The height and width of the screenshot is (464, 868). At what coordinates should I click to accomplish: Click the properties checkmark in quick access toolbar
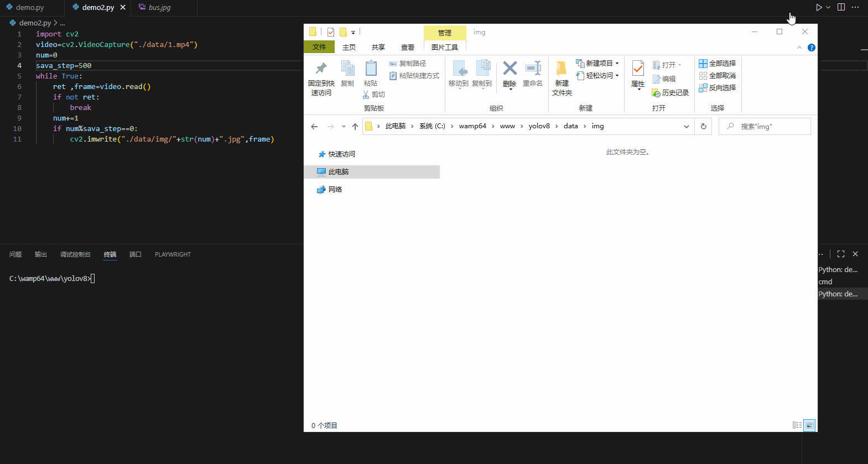331,32
